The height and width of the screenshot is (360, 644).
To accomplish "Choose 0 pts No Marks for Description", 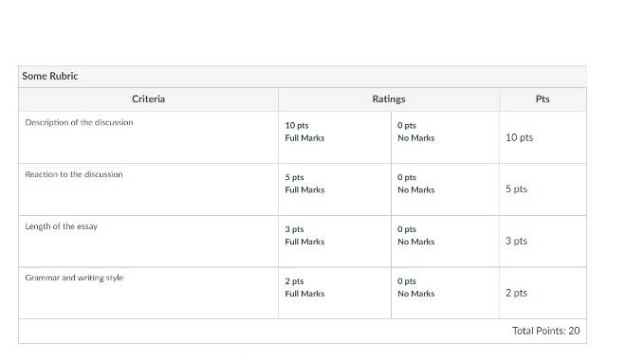I will coord(445,137).
